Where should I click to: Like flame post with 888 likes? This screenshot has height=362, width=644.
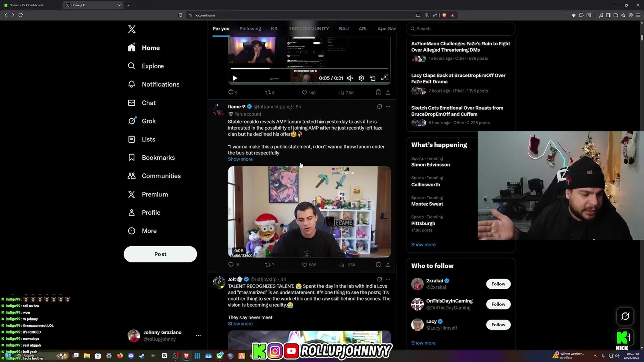[309, 265]
